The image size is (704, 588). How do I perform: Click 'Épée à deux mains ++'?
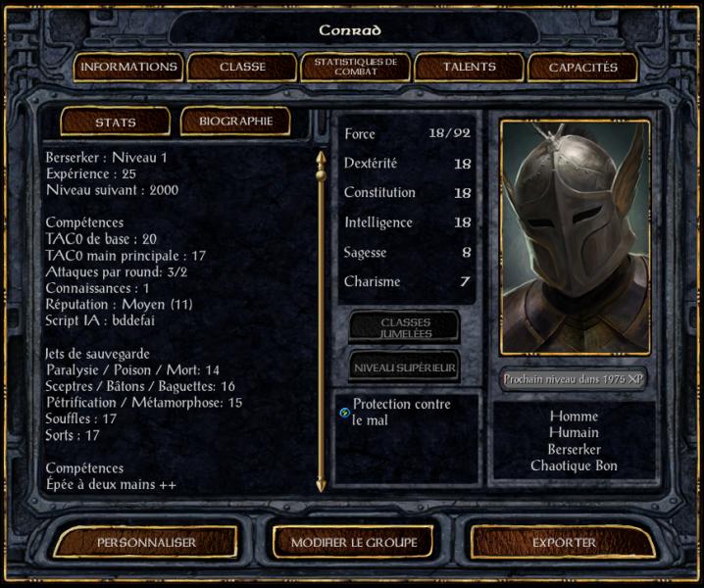coord(111,484)
